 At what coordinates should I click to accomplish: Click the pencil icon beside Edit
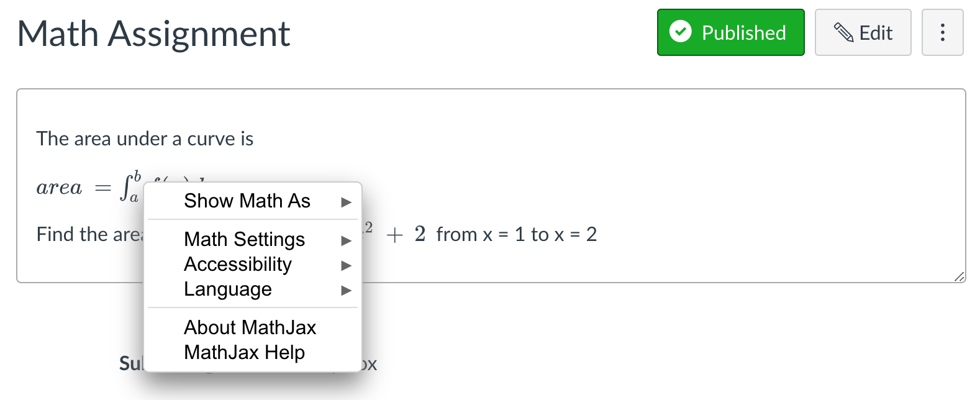click(x=843, y=32)
